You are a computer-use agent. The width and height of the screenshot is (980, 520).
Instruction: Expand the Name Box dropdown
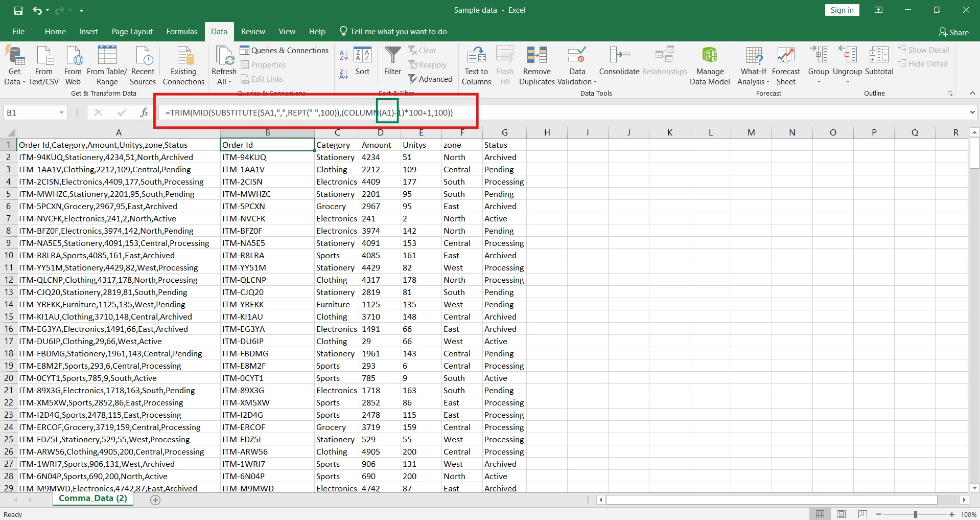coord(61,112)
